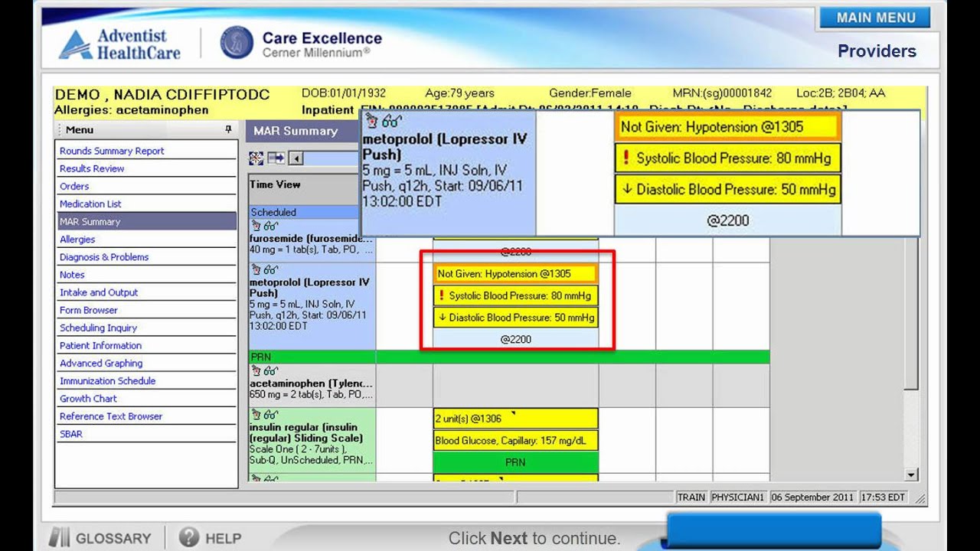Click the left arrow time scroll button
This screenshot has width=980, height=551.
pyautogui.click(x=296, y=158)
